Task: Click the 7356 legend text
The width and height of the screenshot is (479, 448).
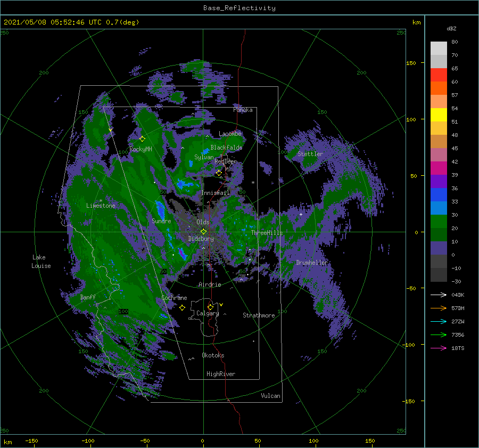Action: click(458, 335)
